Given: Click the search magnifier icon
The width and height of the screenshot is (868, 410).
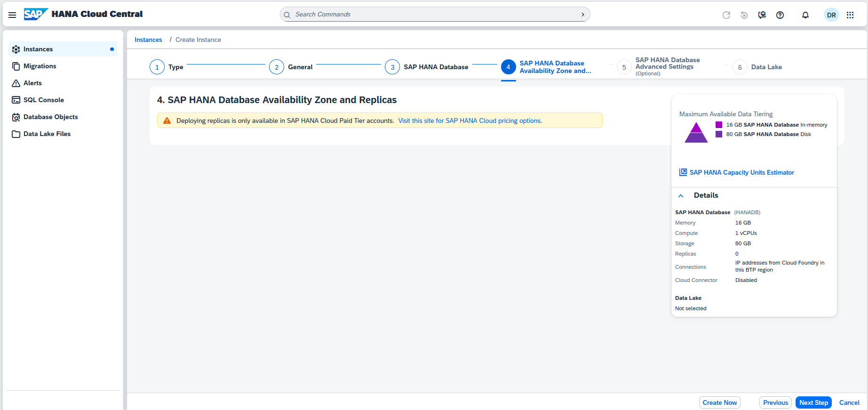Looking at the screenshot, I should tap(287, 15).
